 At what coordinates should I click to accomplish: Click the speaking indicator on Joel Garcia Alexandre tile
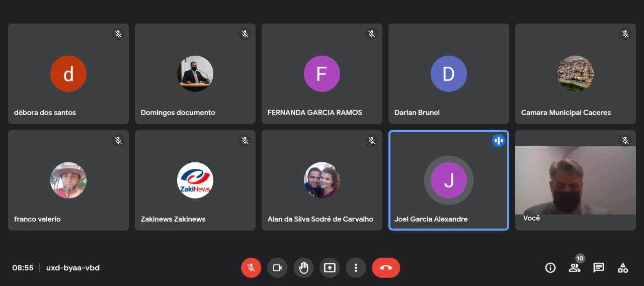pos(499,141)
